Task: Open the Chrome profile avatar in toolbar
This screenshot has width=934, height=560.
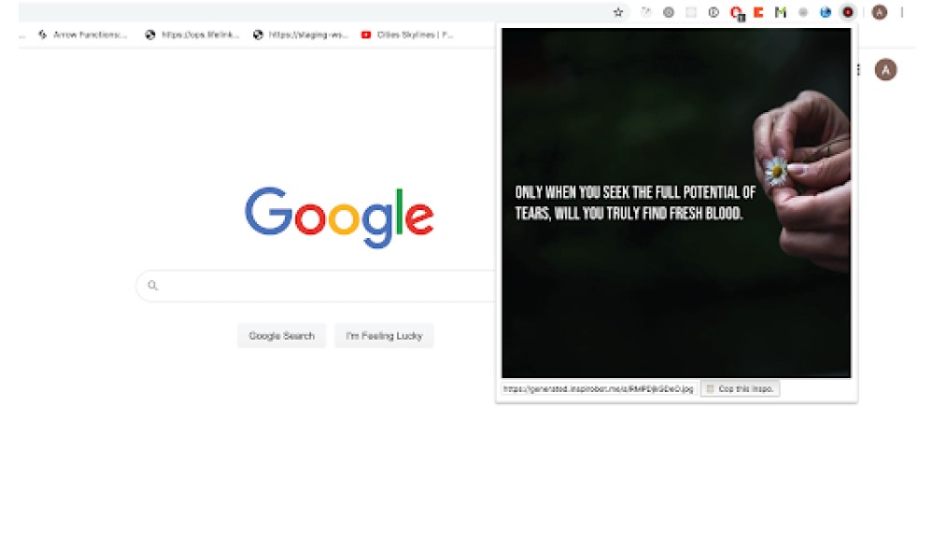Action: (879, 12)
